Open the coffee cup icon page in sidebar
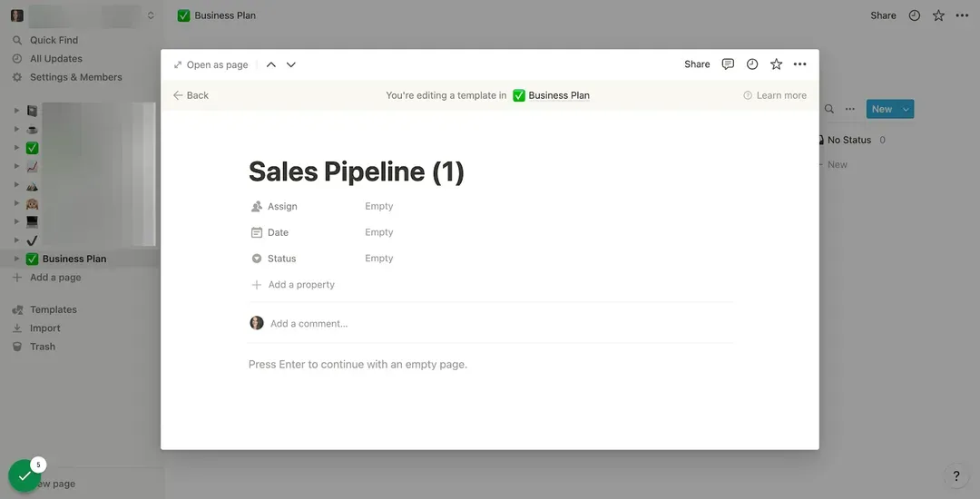This screenshot has height=499, width=980. [x=32, y=130]
